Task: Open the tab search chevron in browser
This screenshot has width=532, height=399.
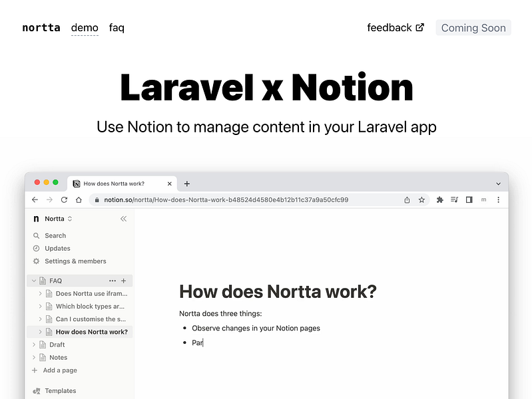Action: click(498, 184)
